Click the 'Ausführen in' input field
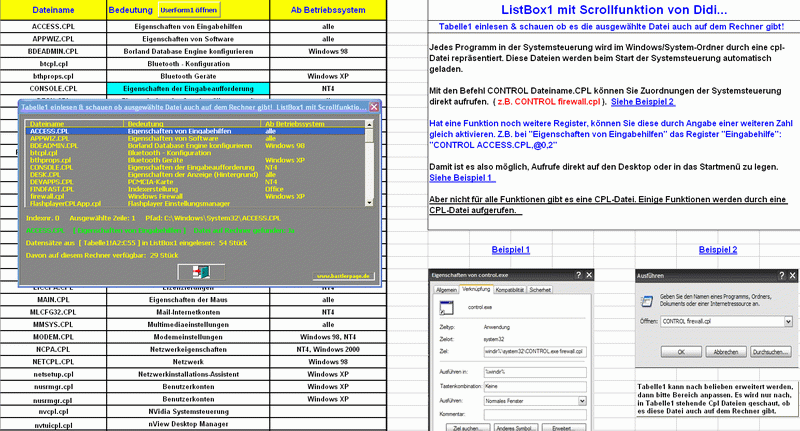Image resolution: width=800 pixels, height=431 pixels. point(535,372)
